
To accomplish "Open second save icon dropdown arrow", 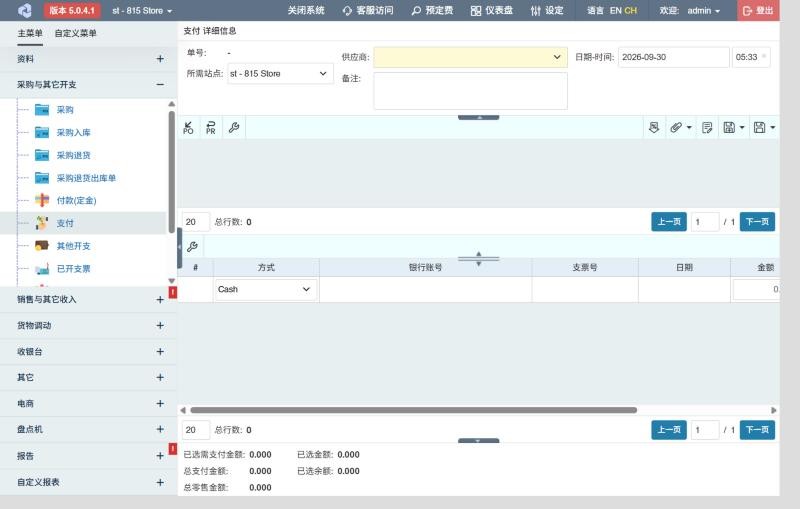I will [772, 128].
